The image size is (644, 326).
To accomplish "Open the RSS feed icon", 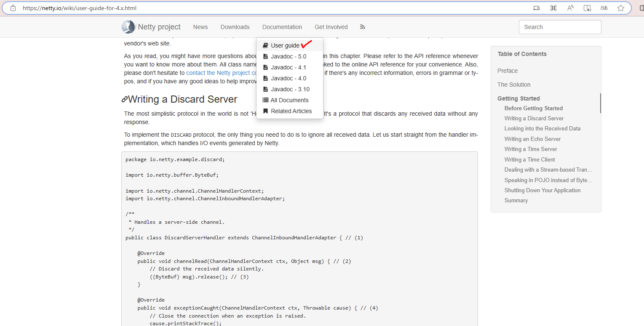I will tap(363, 27).
